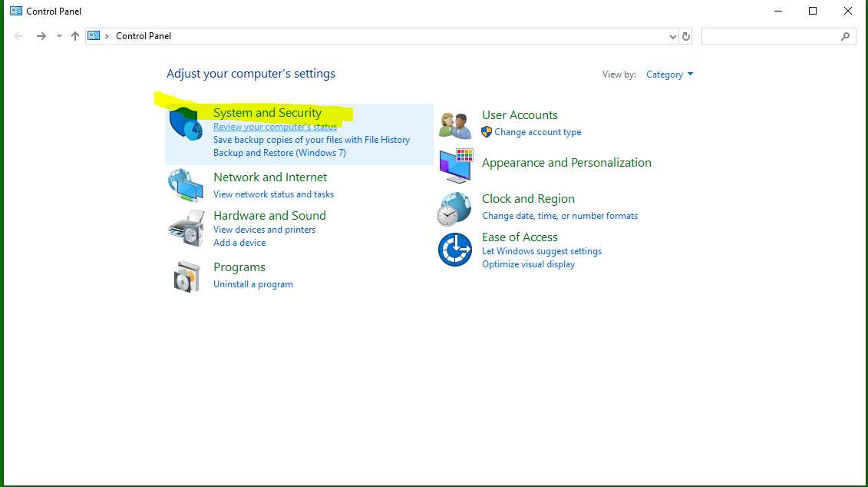868x487 pixels.
Task: Select Optimize visual display link
Action: (x=528, y=264)
